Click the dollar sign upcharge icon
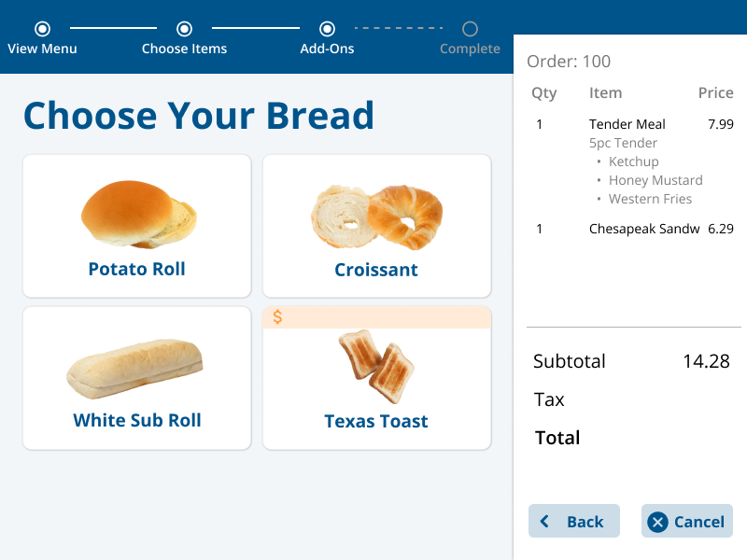Screen dimensions: 747x560 tap(277, 317)
